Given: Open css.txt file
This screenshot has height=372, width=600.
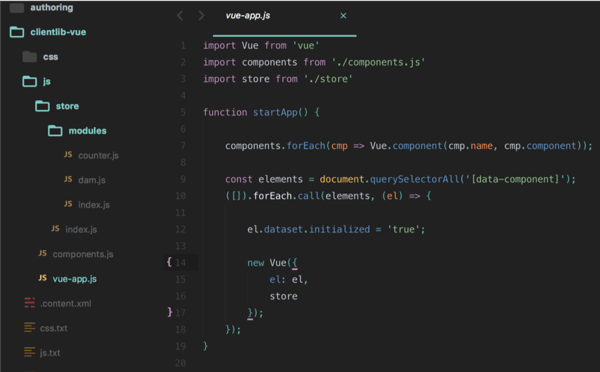Looking at the screenshot, I should pyautogui.click(x=54, y=328).
